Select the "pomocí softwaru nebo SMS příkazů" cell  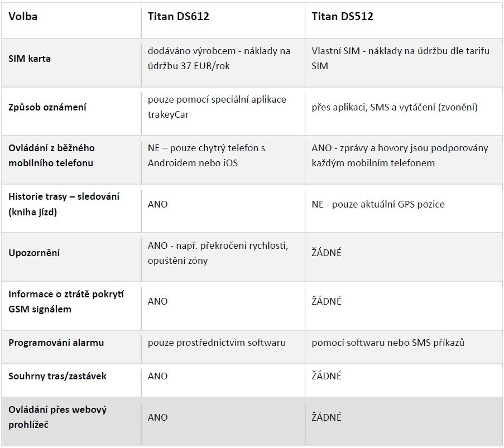click(x=388, y=343)
